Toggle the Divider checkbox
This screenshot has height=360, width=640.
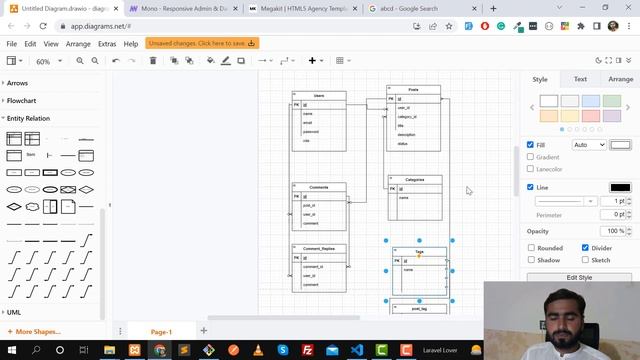click(x=585, y=248)
